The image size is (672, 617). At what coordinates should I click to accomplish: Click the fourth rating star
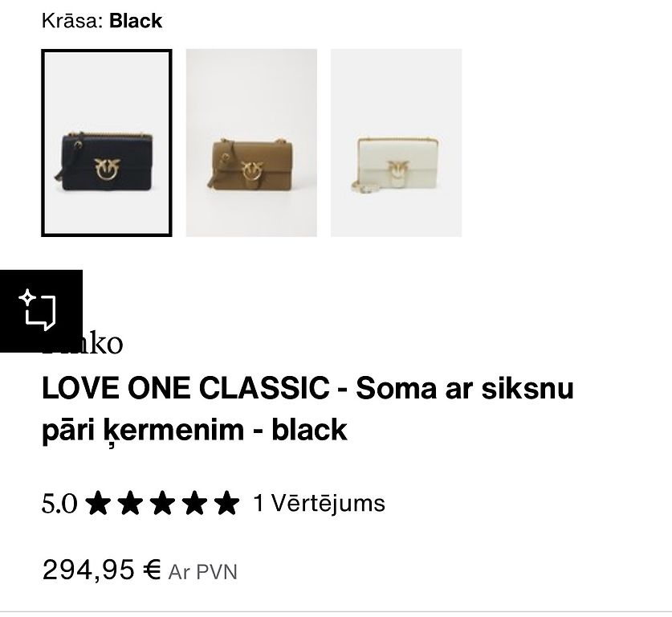(x=194, y=503)
